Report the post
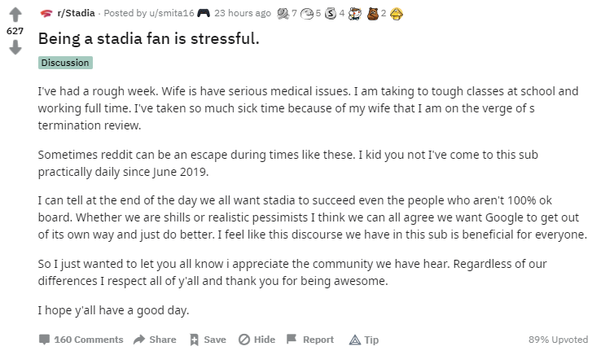Viewport: 601px width, 364px height. pyautogui.click(x=310, y=340)
